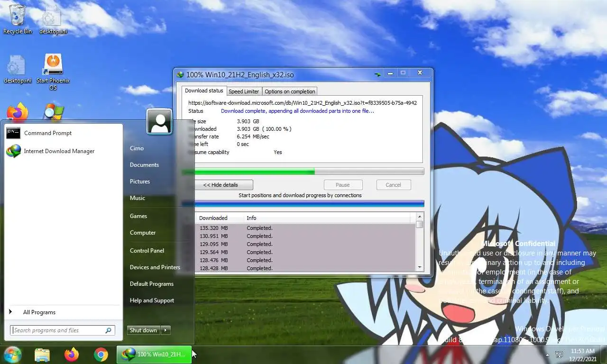Click the 6.254 MB/sec transfer rate value
The width and height of the screenshot is (607, 364).
tap(253, 136)
